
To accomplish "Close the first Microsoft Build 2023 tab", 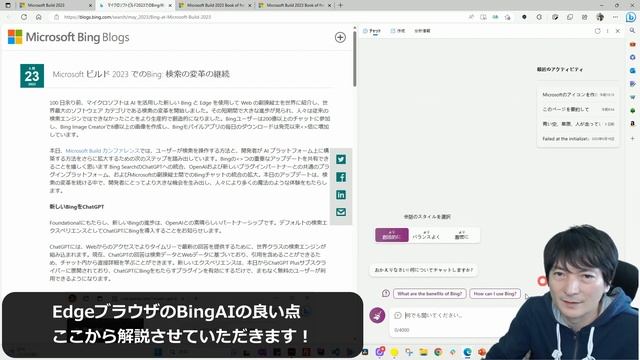I will [91, 6].
